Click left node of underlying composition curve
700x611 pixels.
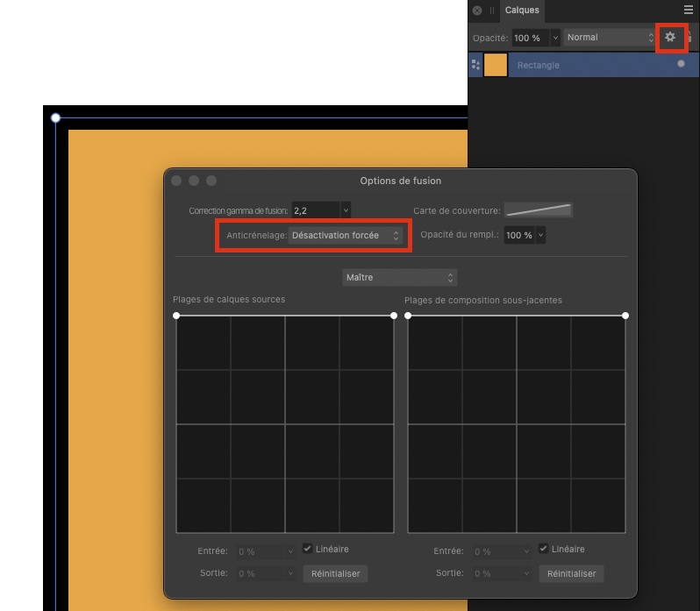pyautogui.click(x=408, y=316)
